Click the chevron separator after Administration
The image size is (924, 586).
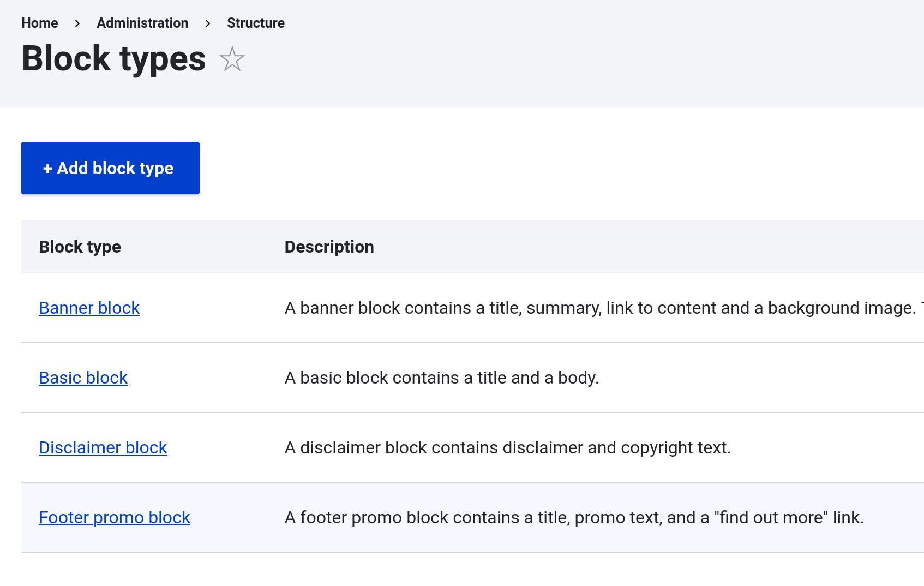click(x=208, y=23)
